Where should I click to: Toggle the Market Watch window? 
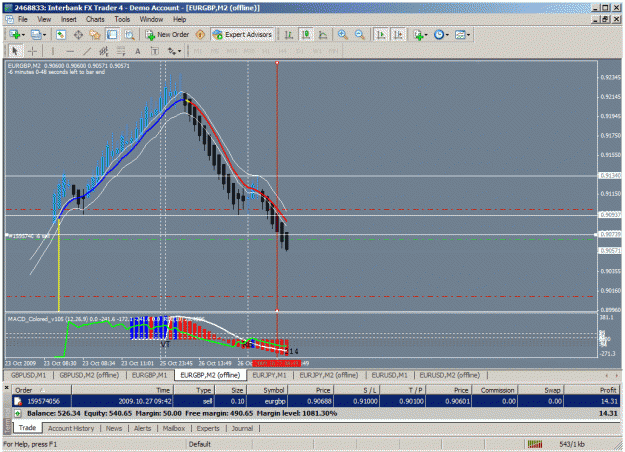61,35
